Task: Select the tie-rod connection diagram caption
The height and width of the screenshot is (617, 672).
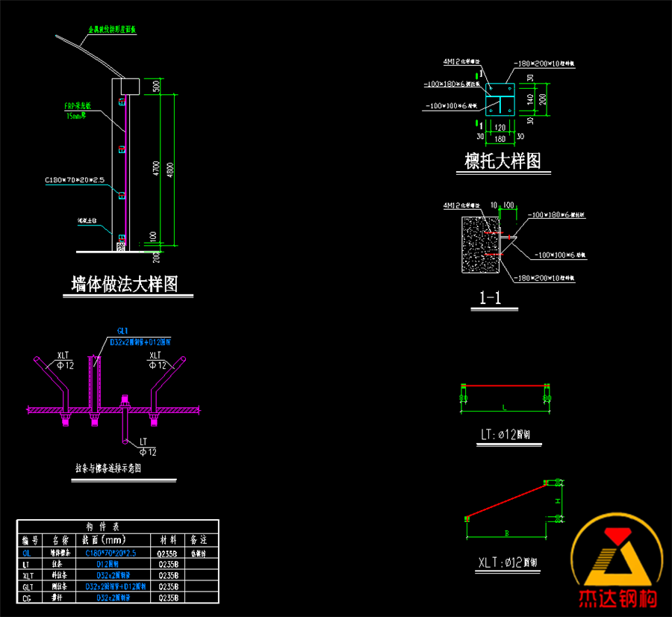Action: pyautogui.click(x=108, y=468)
